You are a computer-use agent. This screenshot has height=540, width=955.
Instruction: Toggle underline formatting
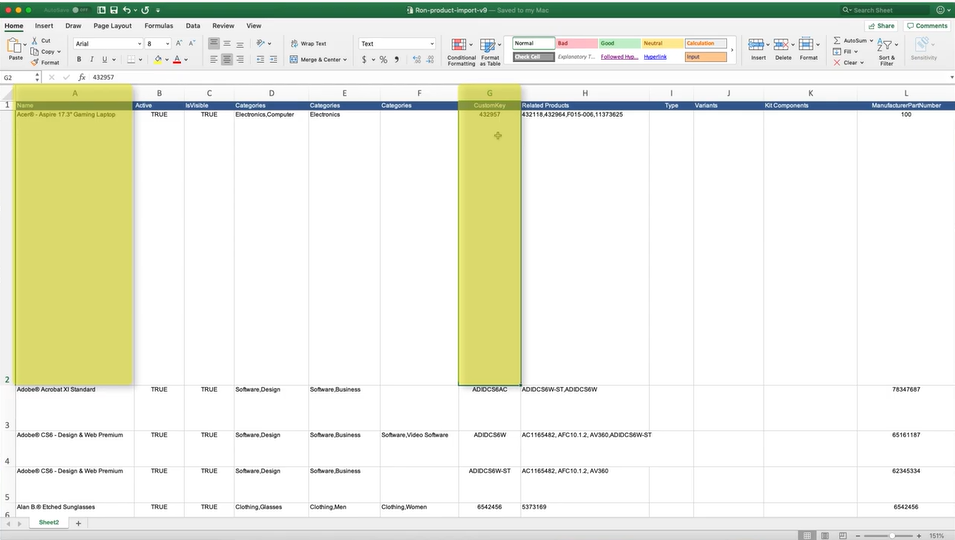105,59
